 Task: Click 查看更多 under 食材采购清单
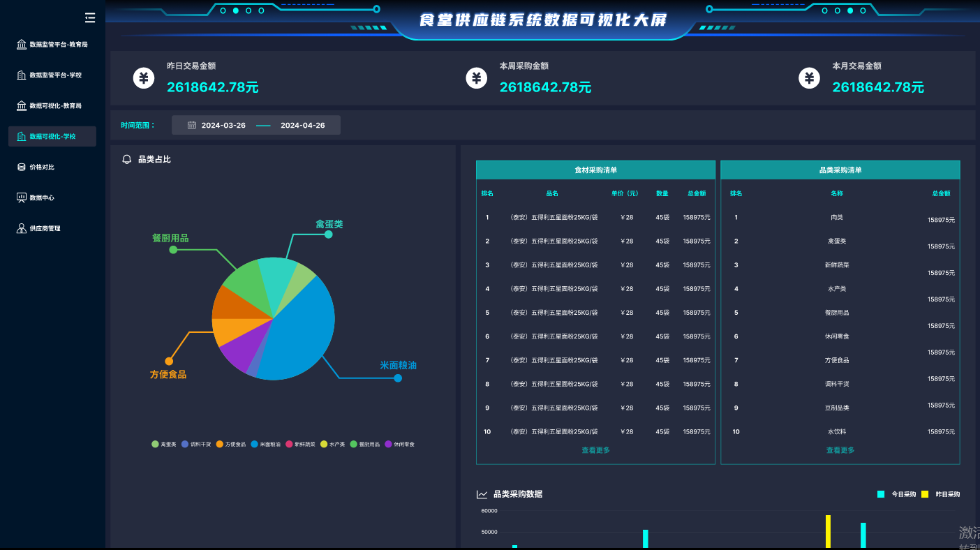(595, 450)
